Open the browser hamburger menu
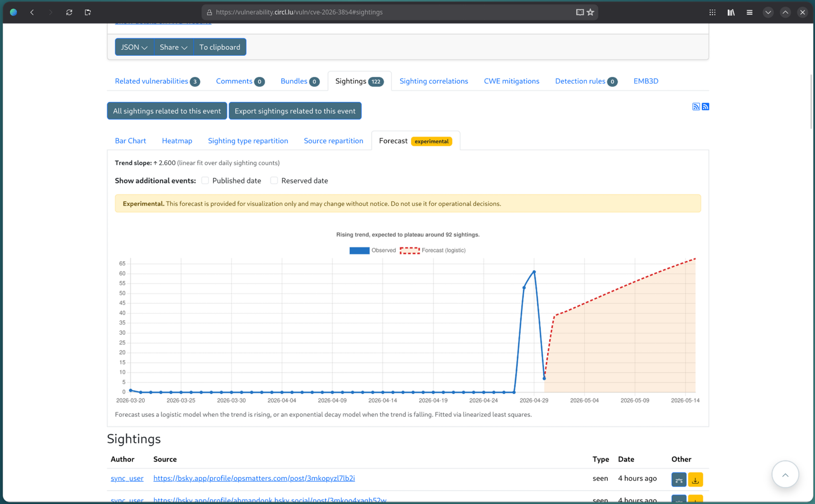 (750, 12)
